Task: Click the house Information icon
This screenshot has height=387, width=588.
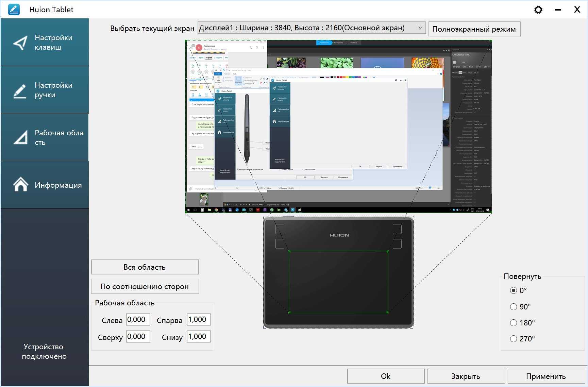Action: [20, 185]
